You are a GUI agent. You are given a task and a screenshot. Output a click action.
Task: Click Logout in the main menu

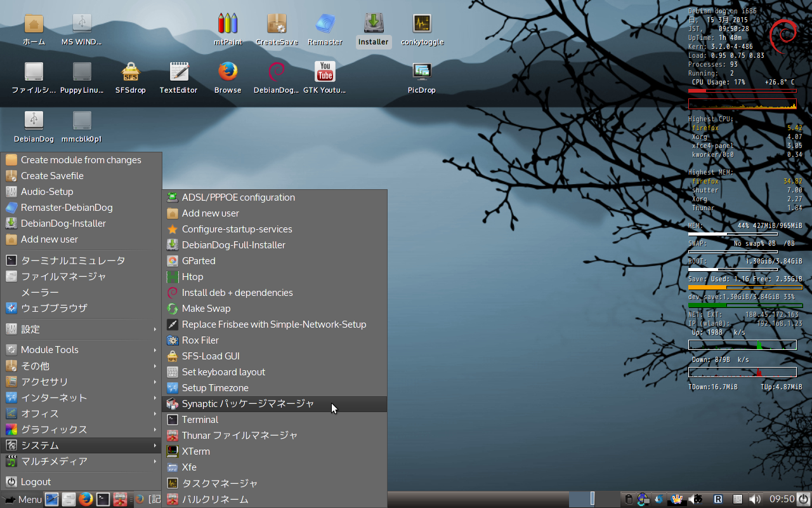[x=81, y=482]
